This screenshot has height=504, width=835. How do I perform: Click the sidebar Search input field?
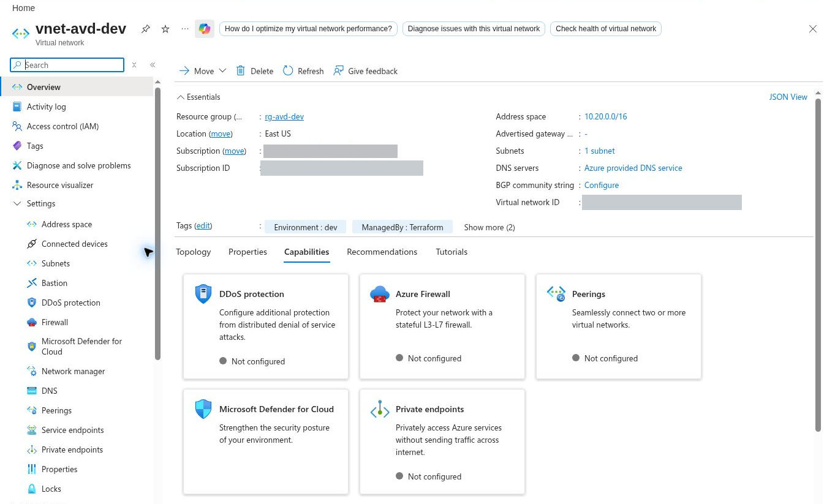(67, 65)
